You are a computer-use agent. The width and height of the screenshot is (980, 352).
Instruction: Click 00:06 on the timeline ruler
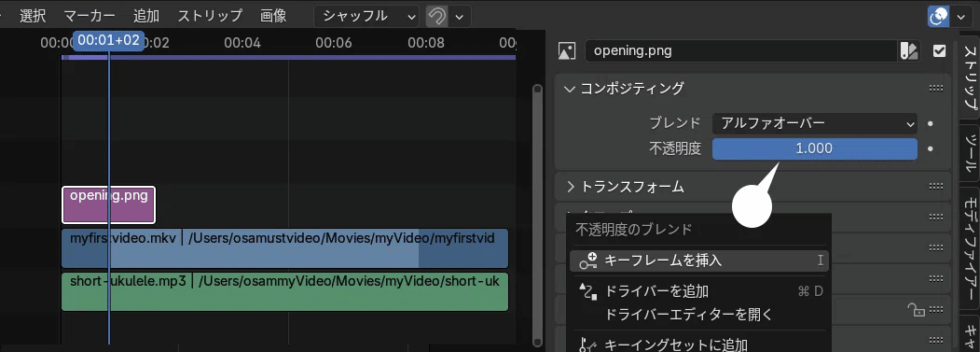tap(334, 43)
